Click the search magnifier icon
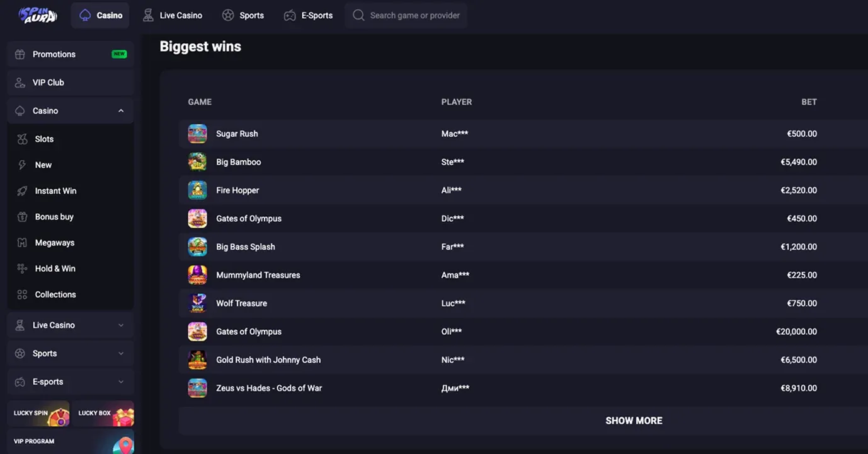This screenshot has width=868, height=454. click(358, 15)
